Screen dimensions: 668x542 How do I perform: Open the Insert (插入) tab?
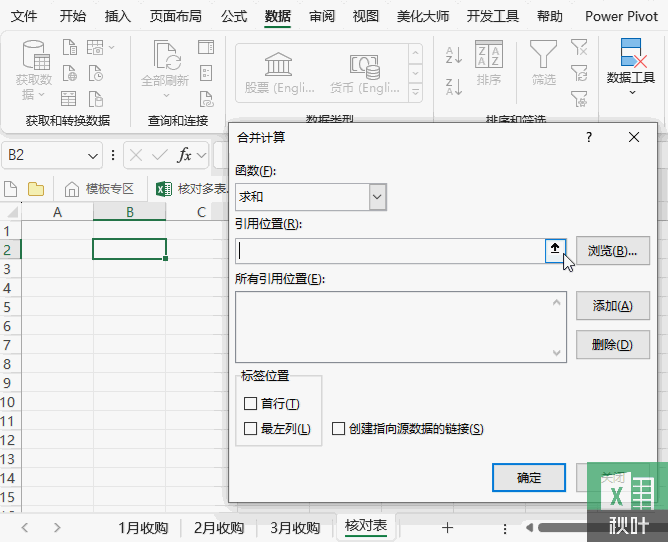click(118, 17)
